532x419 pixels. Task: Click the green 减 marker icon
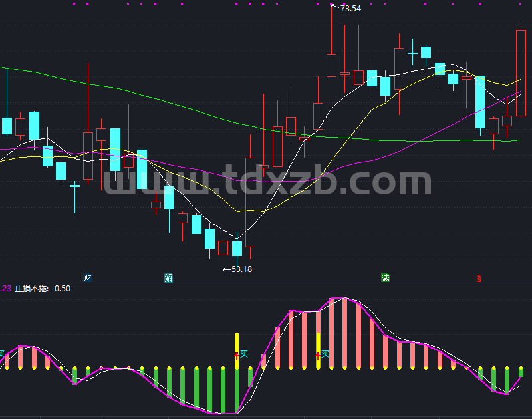pos(385,278)
